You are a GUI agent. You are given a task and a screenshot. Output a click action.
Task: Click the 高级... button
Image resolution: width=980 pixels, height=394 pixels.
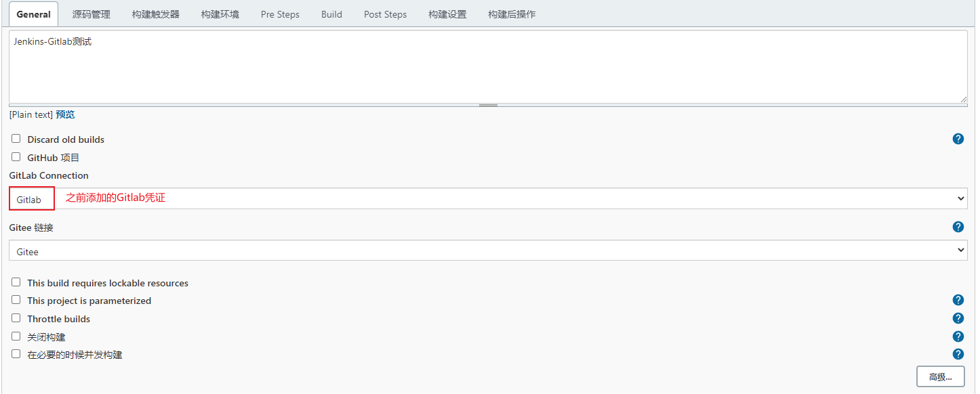pyautogui.click(x=941, y=377)
